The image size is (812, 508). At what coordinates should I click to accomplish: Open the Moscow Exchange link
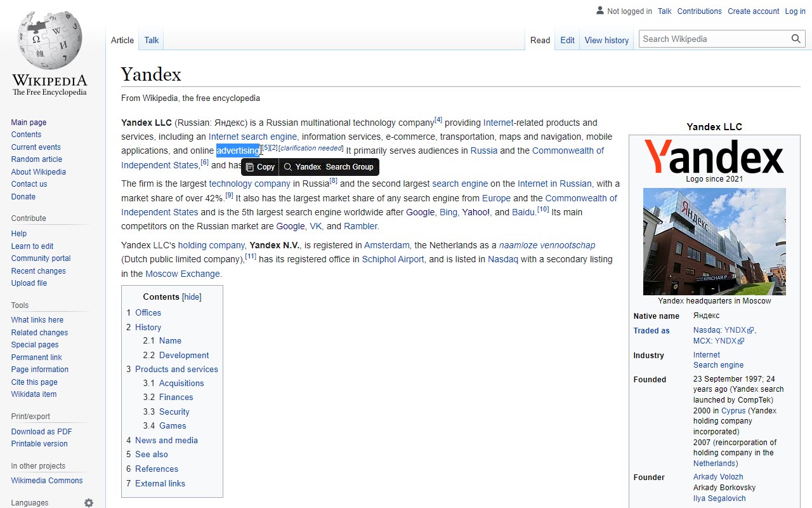pos(183,274)
